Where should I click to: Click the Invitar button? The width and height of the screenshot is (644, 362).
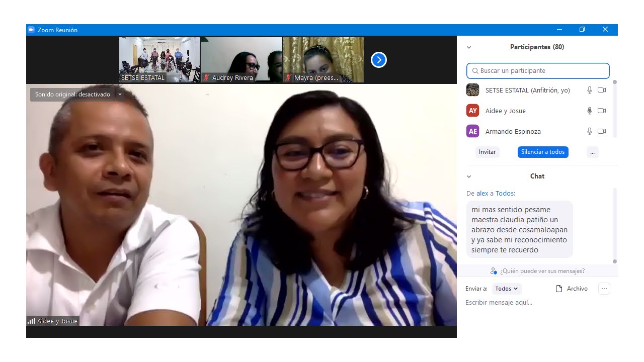(487, 152)
